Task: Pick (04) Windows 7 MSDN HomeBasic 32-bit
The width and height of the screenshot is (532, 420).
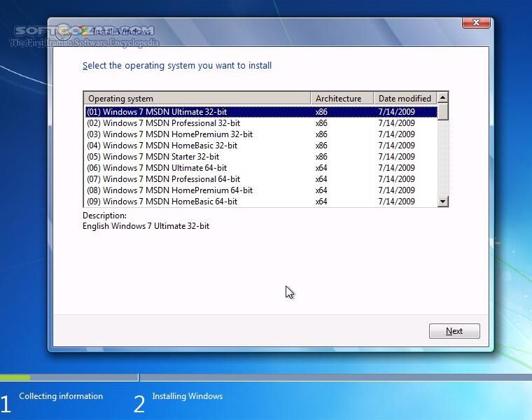Action: [261, 146]
